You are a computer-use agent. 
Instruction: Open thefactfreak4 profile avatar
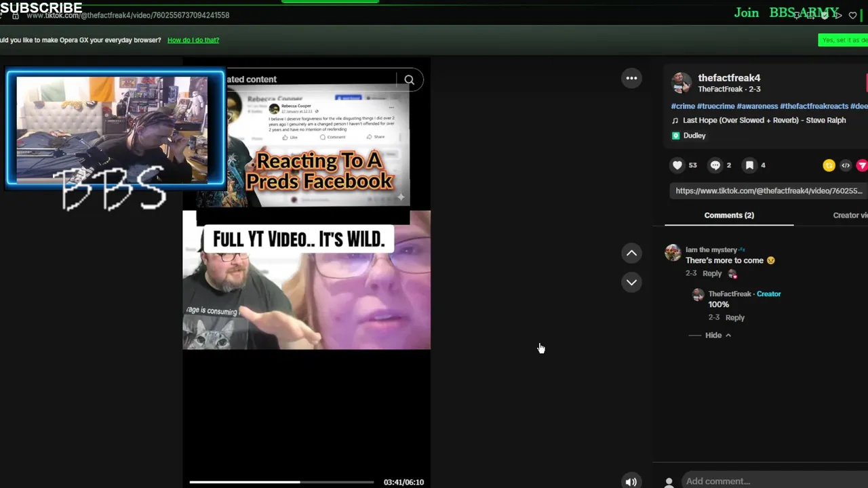(682, 83)
